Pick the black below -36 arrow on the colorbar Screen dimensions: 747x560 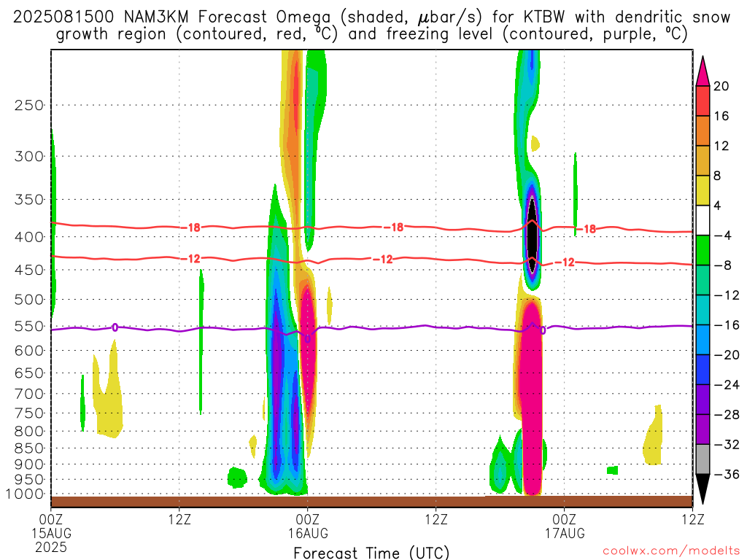pyautogui.click(x=703, y=489)
